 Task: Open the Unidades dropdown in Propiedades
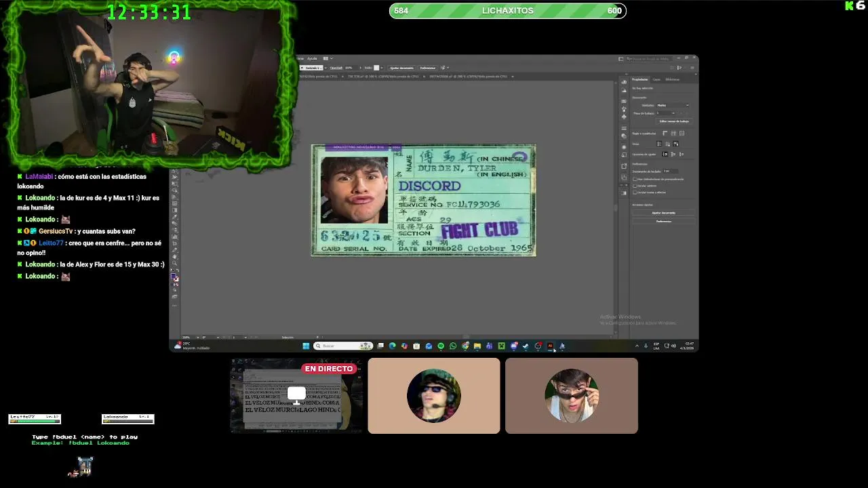(673, 105)
